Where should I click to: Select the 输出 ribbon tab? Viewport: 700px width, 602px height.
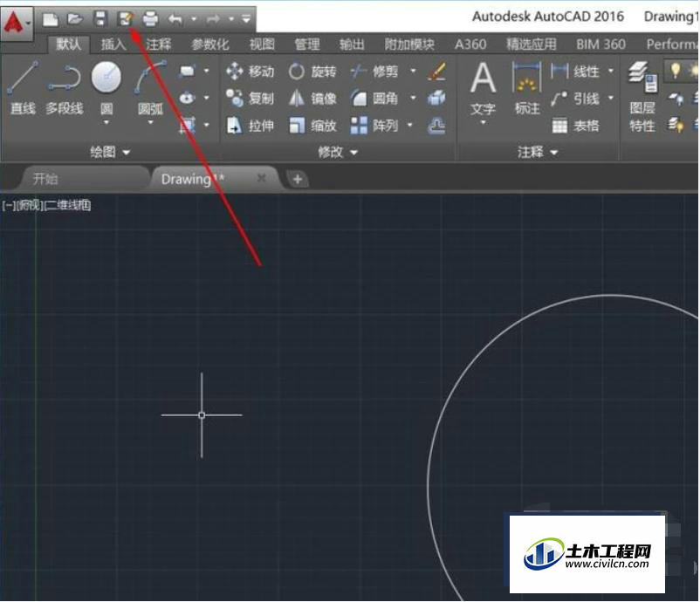pyautogui.click(x=352, y=44)
